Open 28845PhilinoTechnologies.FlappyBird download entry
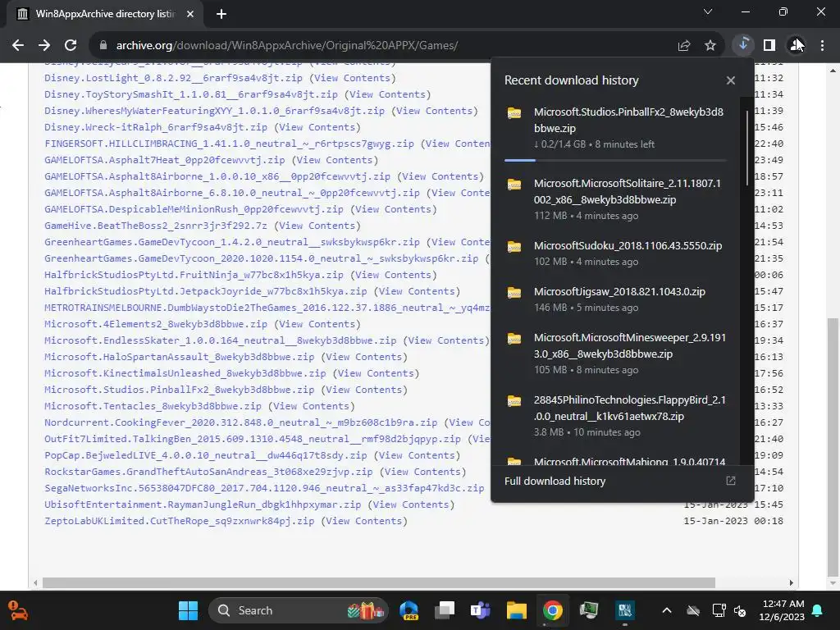The height and width of the screenshot is (630, 840). (x=615, y=416)
